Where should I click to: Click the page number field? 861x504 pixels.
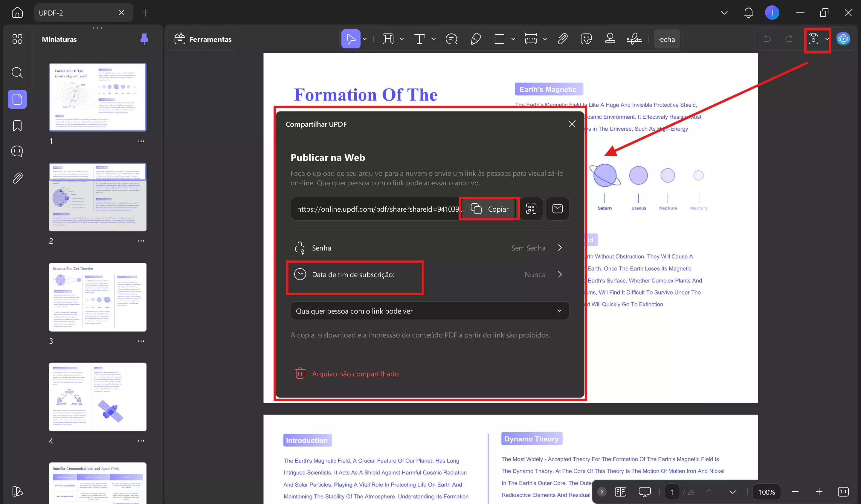672,492
